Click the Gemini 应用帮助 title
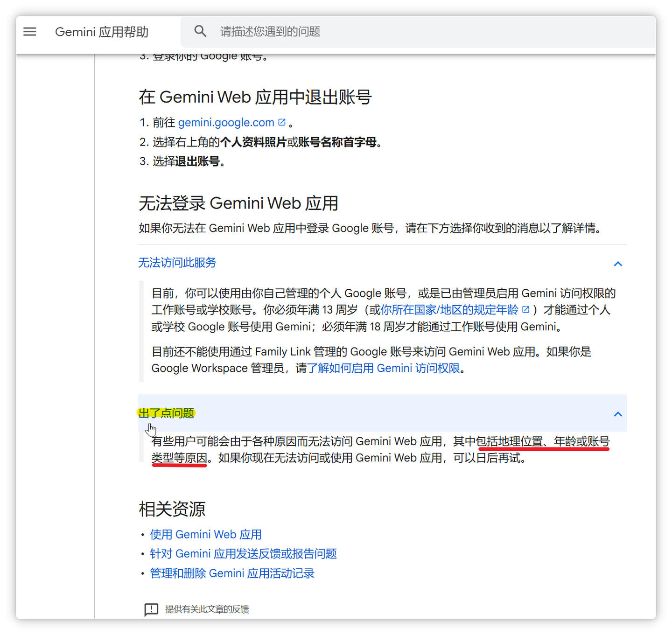 [102, 32]
